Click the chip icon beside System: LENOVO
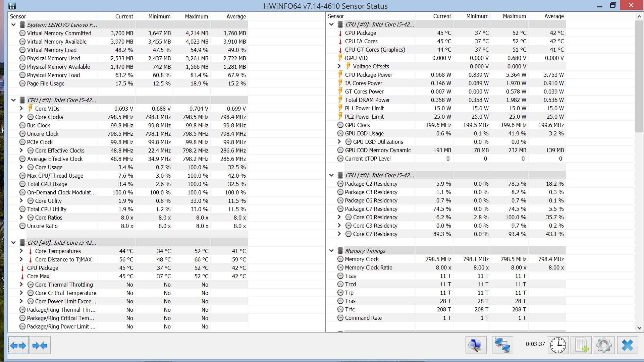 (22, 25)
